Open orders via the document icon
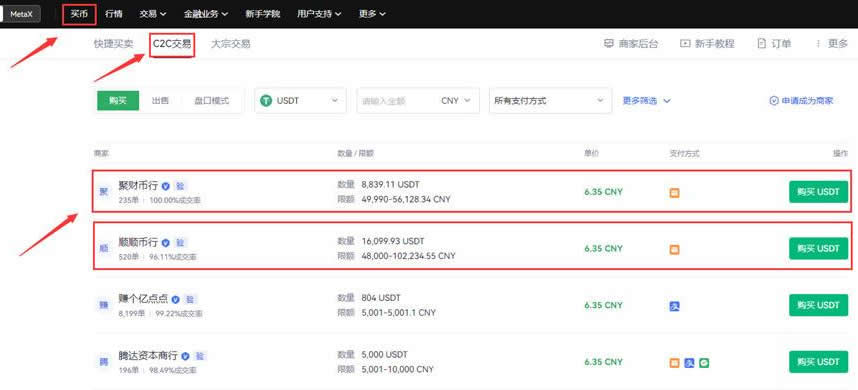This screenshot has width=858, height=390. tap(762, 44)
